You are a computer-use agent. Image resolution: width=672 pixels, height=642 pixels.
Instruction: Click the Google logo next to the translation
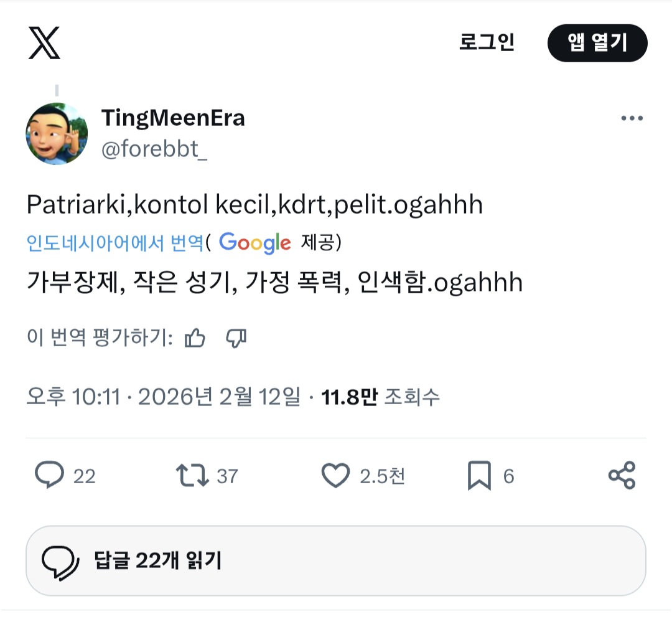point(254,243)
